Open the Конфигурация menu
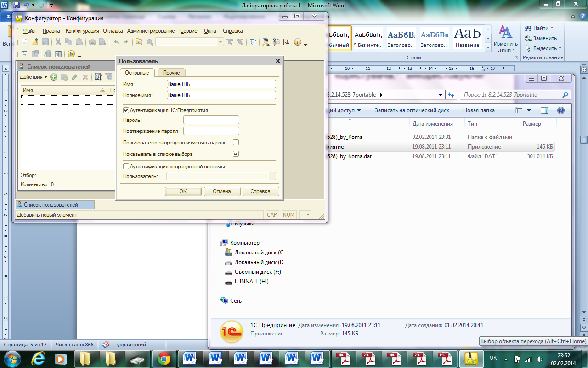This screenshot has width=588, height=368. (x=82, y=31)
